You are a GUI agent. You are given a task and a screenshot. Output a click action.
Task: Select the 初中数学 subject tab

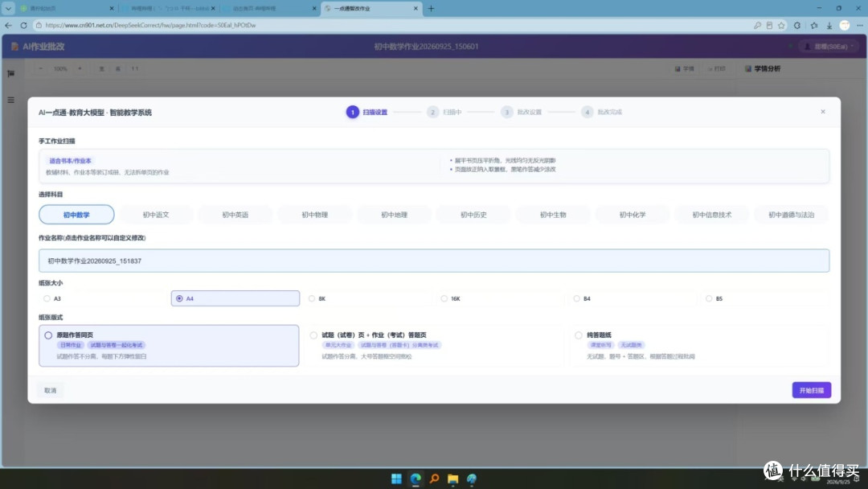76,215
